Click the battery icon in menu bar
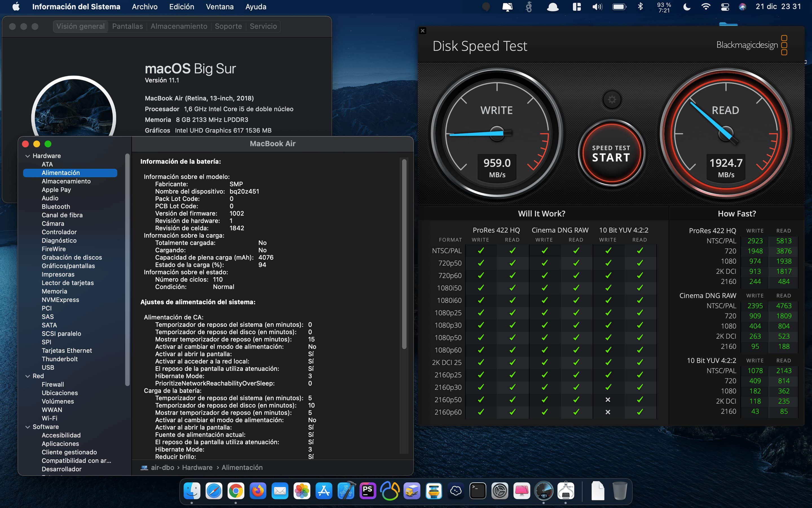812x508 pixels. click(x=619, y=7)
